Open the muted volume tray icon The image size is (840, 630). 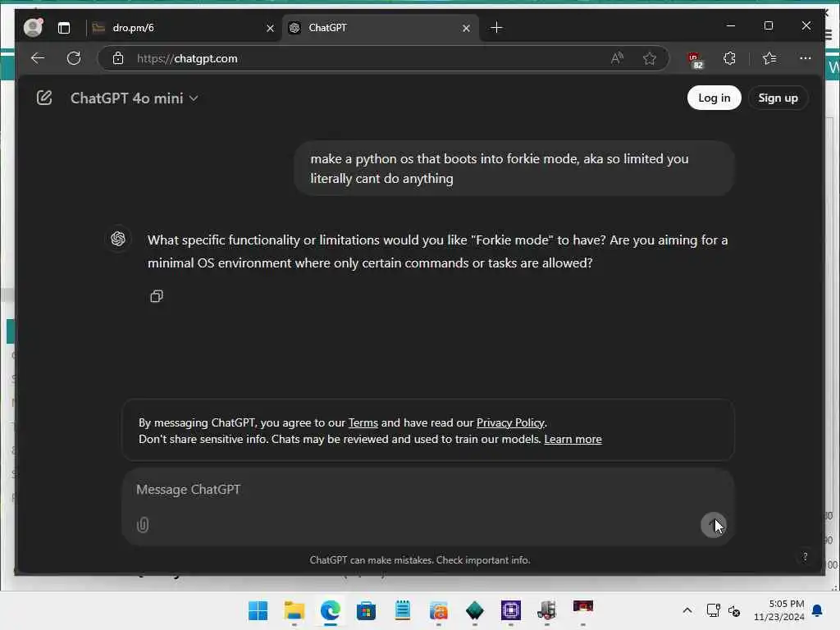(734, 610)
